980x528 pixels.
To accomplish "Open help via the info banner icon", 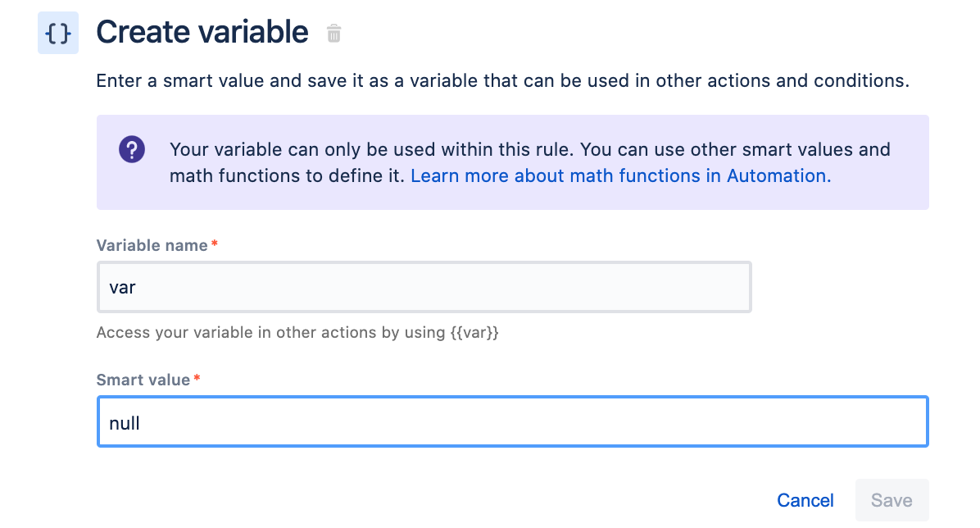I will pyautogui.click(x=132, y=149).
